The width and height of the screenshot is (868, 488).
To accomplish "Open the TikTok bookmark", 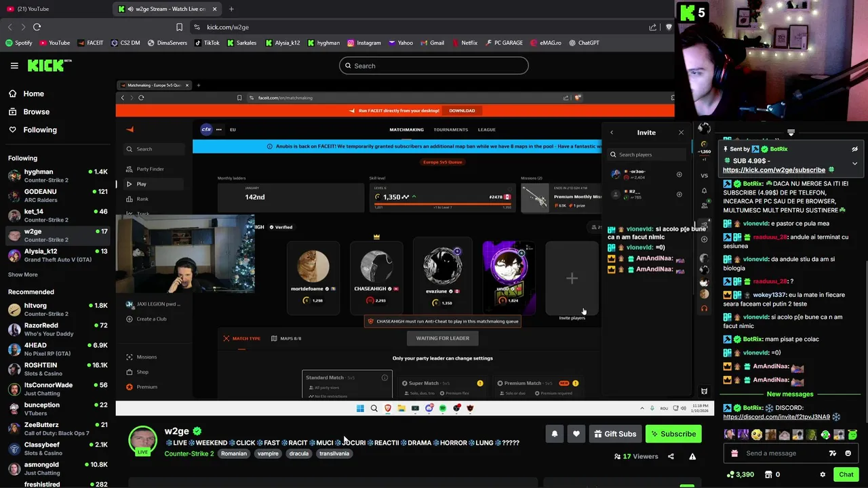I will (x=207, y=43).
